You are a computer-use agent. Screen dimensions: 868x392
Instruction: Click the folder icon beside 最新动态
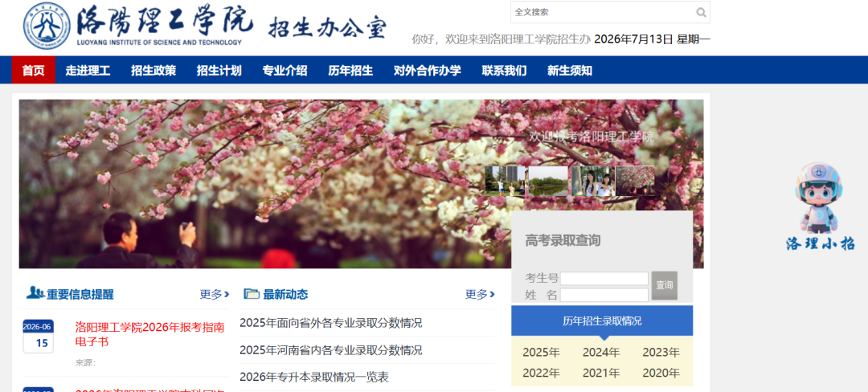pyautogui.click(x=252, y=293)
